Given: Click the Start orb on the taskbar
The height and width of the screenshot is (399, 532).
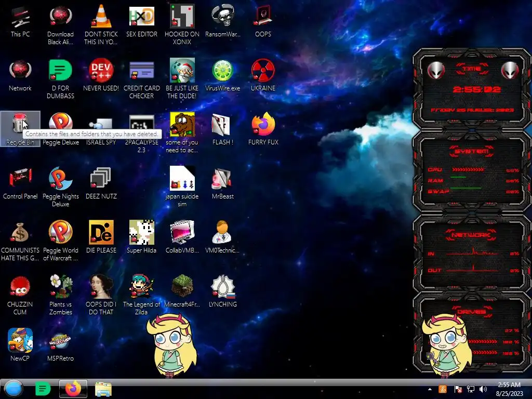Looking at the screenshot, I should point(13,389).
